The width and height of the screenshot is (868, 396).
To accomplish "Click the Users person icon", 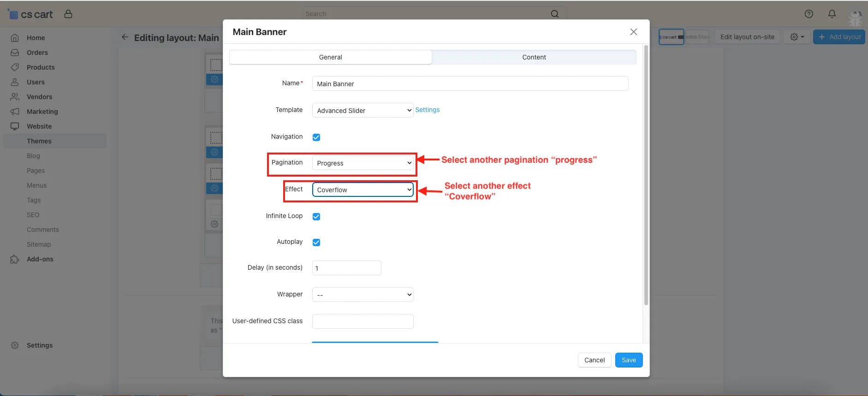I will [15, 82].
